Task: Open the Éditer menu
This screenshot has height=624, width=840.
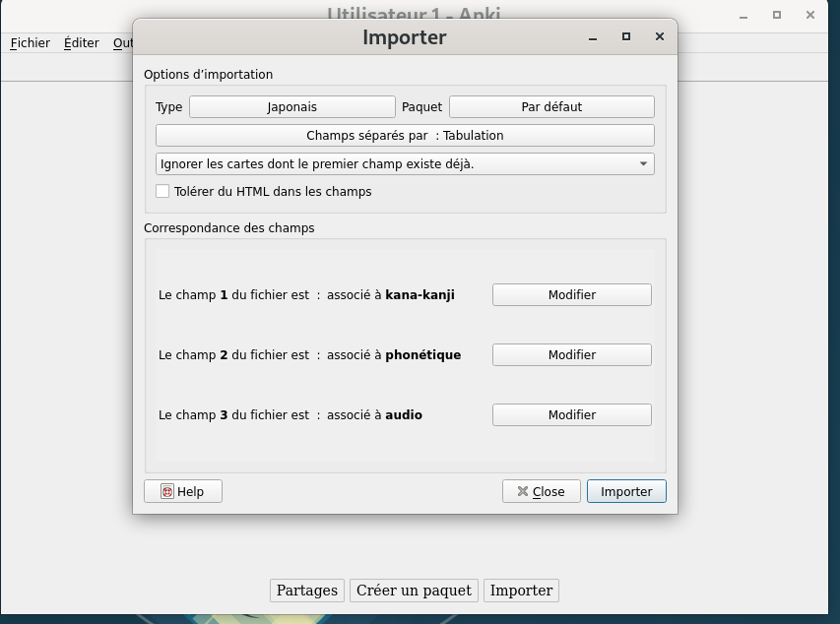Action: [x=81, y=43]
